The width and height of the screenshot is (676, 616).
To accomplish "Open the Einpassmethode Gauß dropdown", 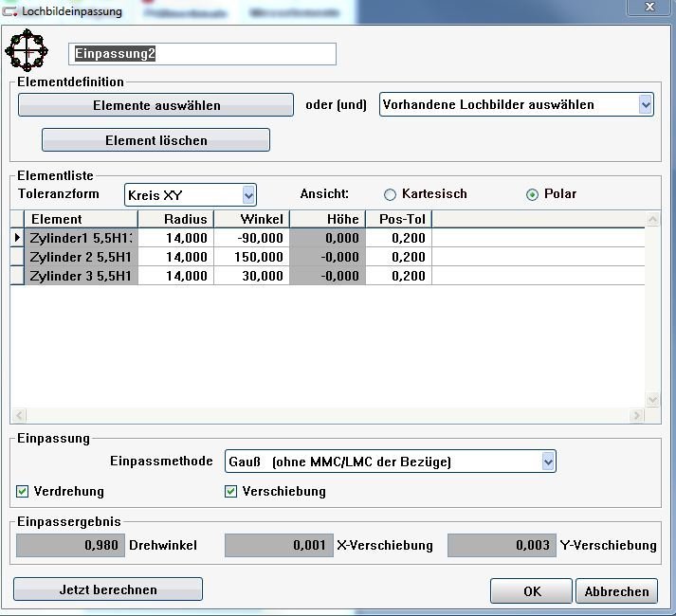I will click(547, 462).
